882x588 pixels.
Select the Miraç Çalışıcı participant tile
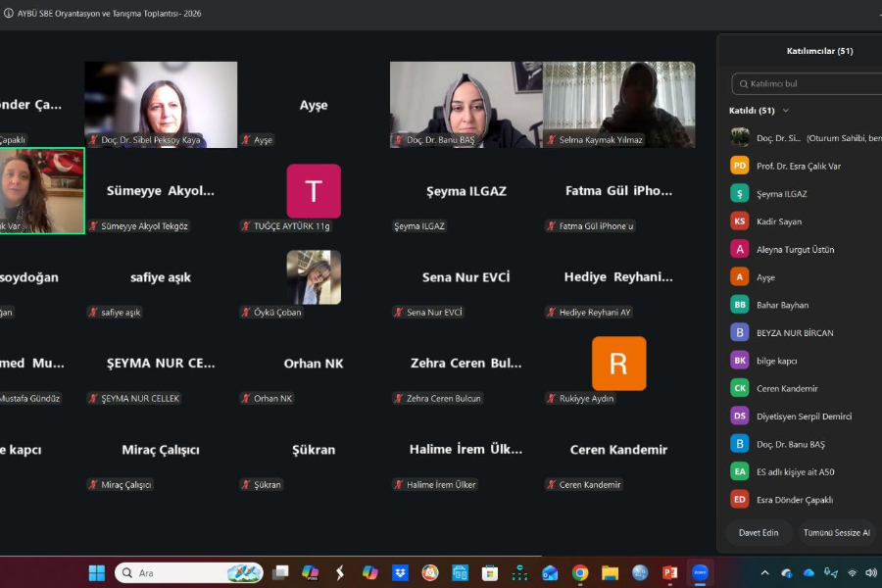(161, 450)
